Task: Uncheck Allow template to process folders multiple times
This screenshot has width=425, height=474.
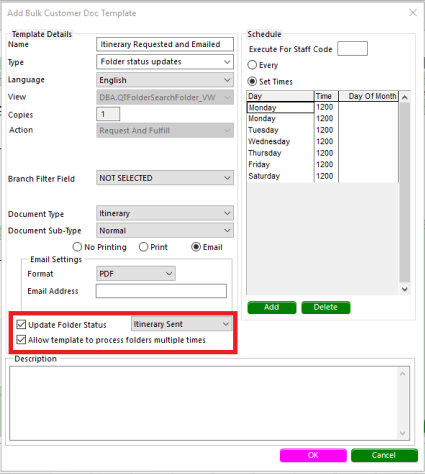Action: [x=21, y=340]
